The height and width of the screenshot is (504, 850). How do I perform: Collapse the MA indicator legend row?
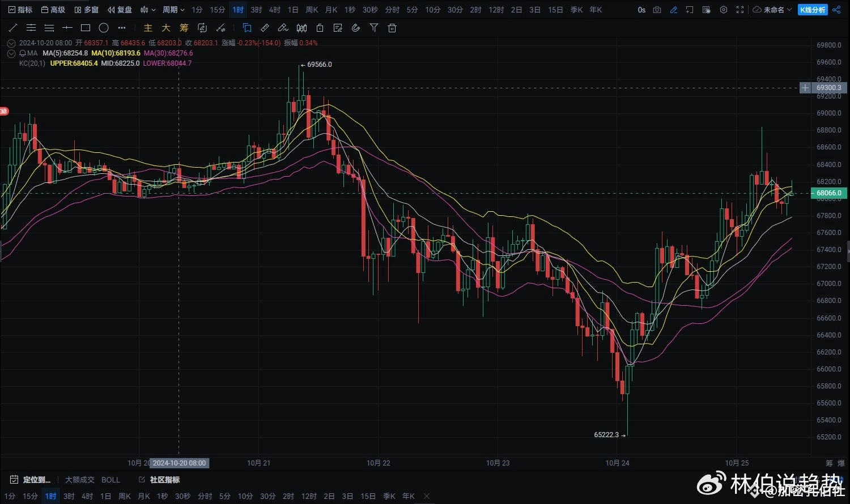point(12,53)
